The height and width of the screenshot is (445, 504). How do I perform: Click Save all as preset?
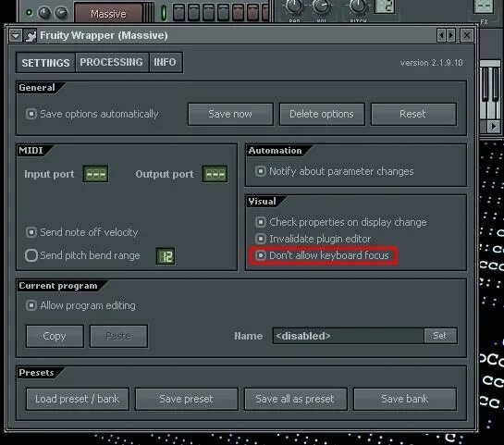click(x=295, y=399)
